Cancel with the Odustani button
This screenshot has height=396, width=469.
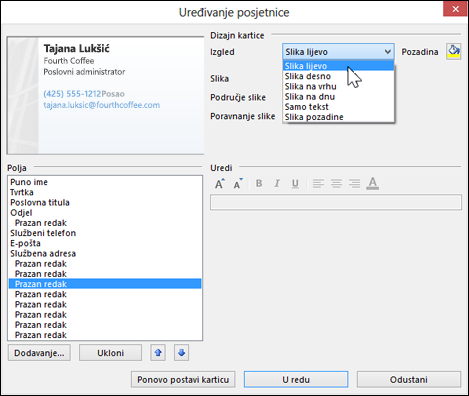point(409,379)
